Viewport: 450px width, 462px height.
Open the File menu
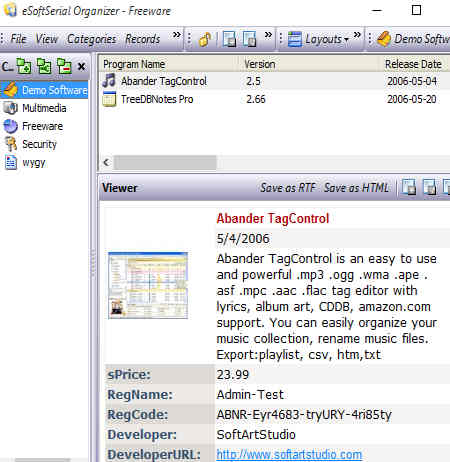pyautogui.click(x=18, y=39)
